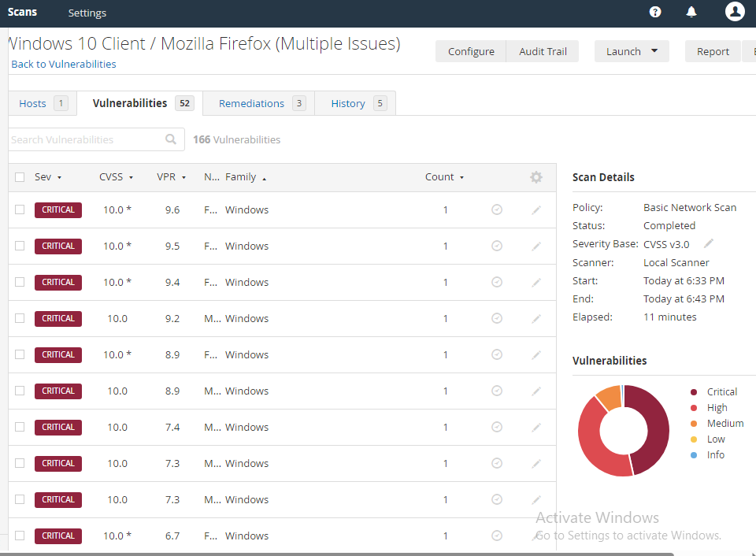Screen dimensions: 756x556
Task: Click the circled check icon for VPR 9.2 row
Action: tap(497, 318)
